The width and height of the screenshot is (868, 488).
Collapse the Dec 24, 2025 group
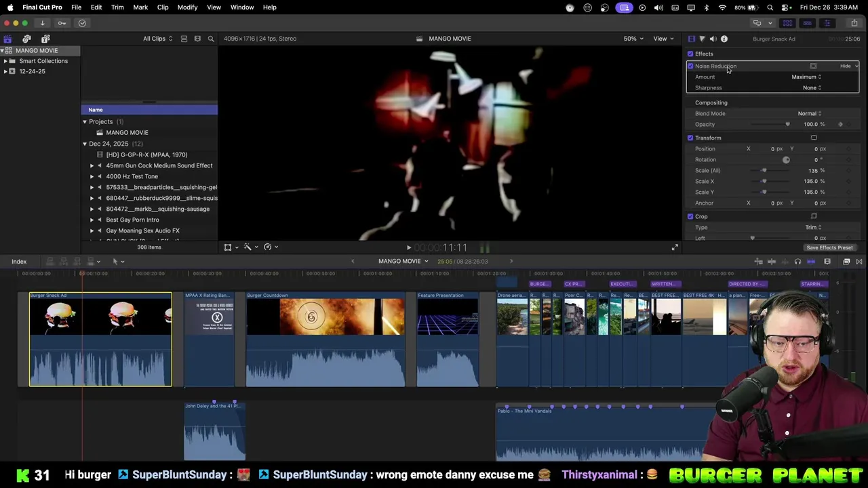[85, 144]
